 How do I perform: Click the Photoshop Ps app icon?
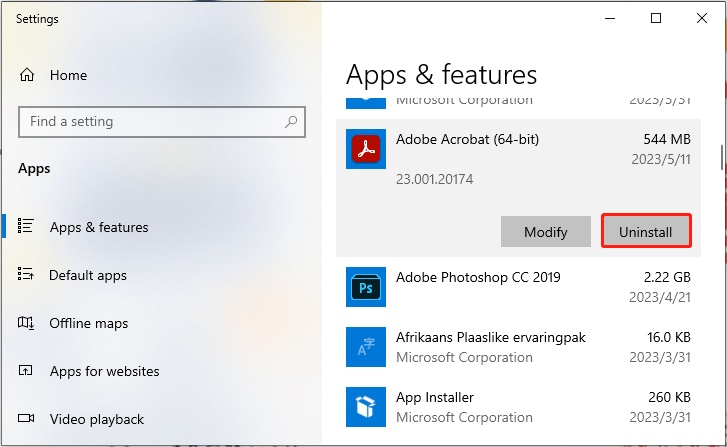366,287
